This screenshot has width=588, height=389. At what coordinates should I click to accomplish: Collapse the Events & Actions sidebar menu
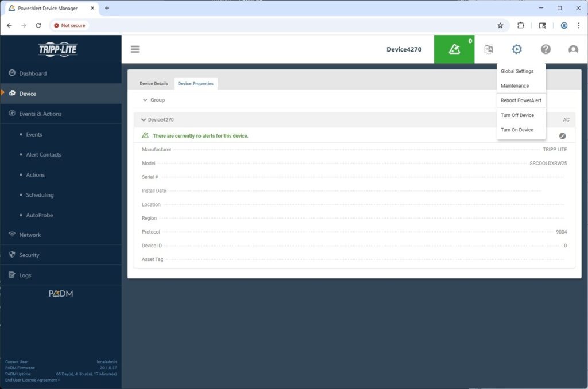[x=40, y=114]
